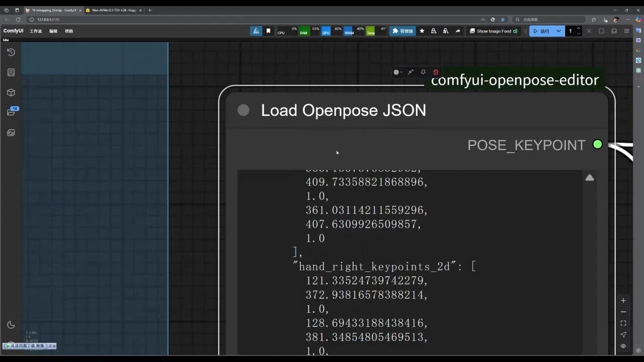Collapse the Load Openpose JSON node
644x362 pixels.
[244, 110]
